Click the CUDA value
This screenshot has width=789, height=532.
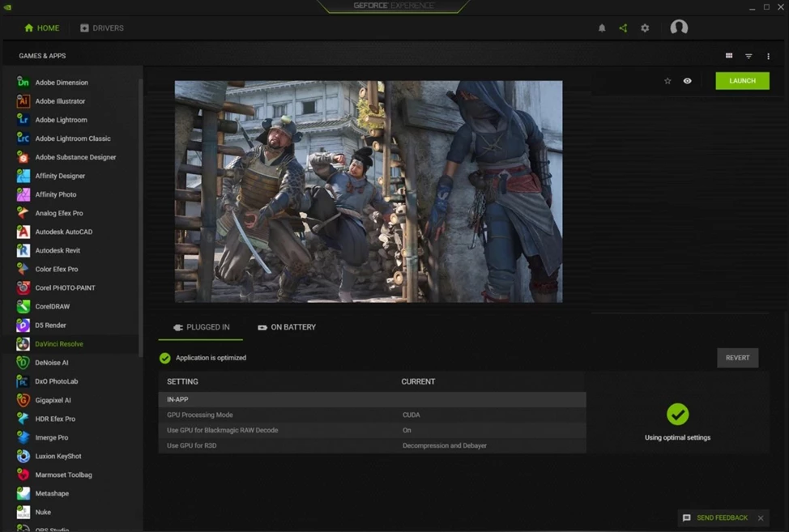[x=411, y=415]
